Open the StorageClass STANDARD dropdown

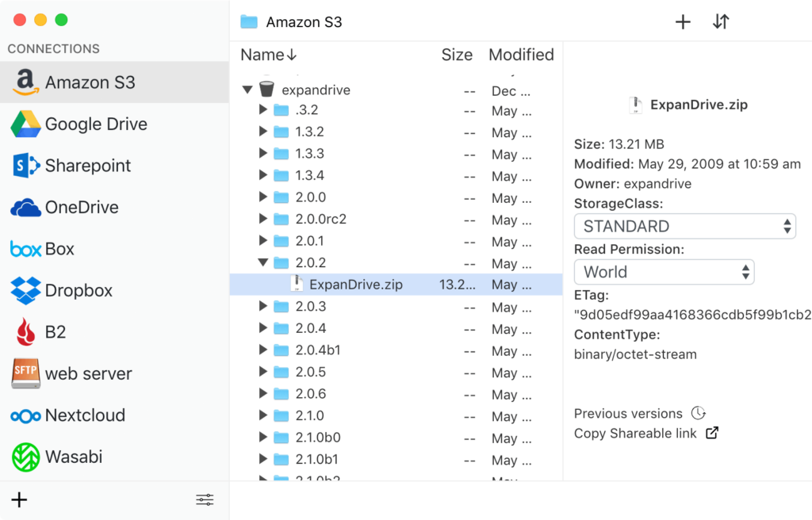pos(684,226)
